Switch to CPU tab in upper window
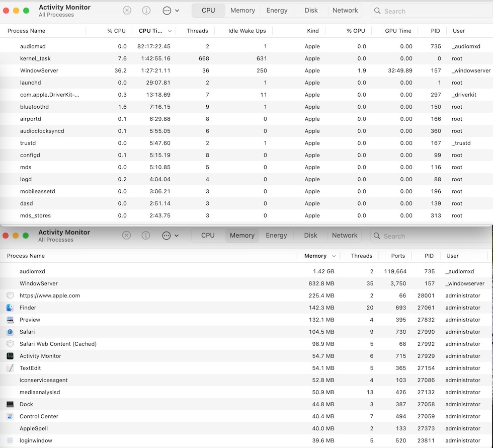Screen dimensions: 493x448 [208, 11]
